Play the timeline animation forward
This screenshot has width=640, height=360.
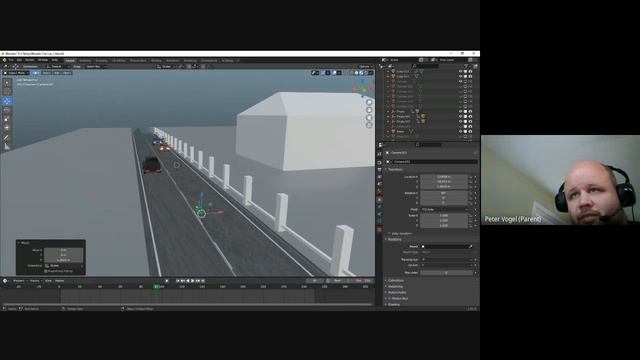pyautogui.click(x=193, y=281)
